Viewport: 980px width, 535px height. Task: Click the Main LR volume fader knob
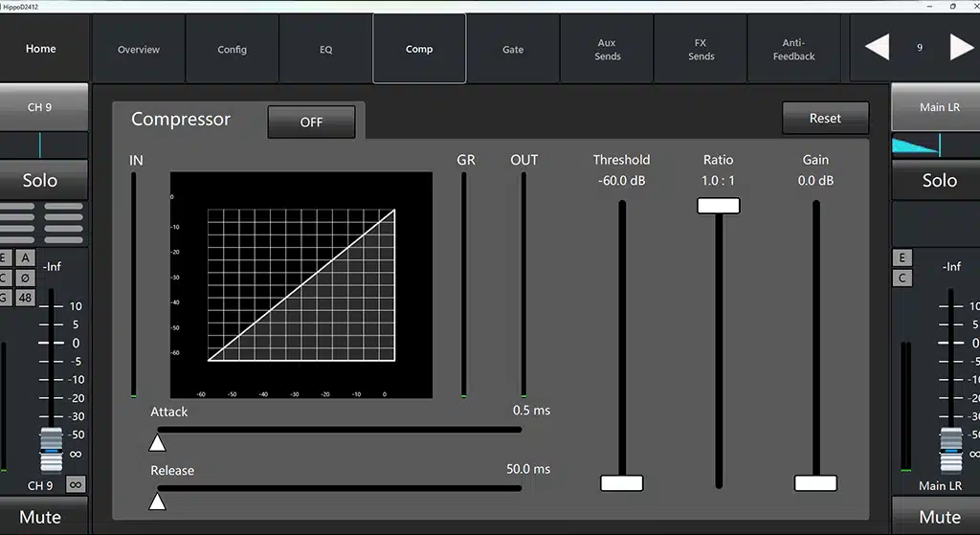951,450
